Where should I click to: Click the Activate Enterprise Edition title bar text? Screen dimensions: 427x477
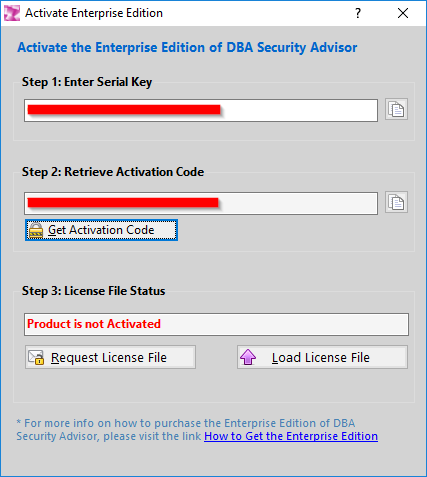[94, 13]
